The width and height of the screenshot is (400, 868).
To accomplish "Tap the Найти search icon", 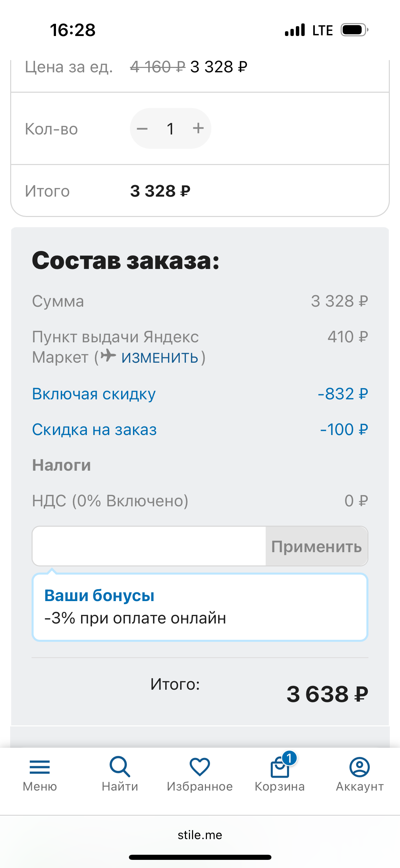I will coord(120,767).
